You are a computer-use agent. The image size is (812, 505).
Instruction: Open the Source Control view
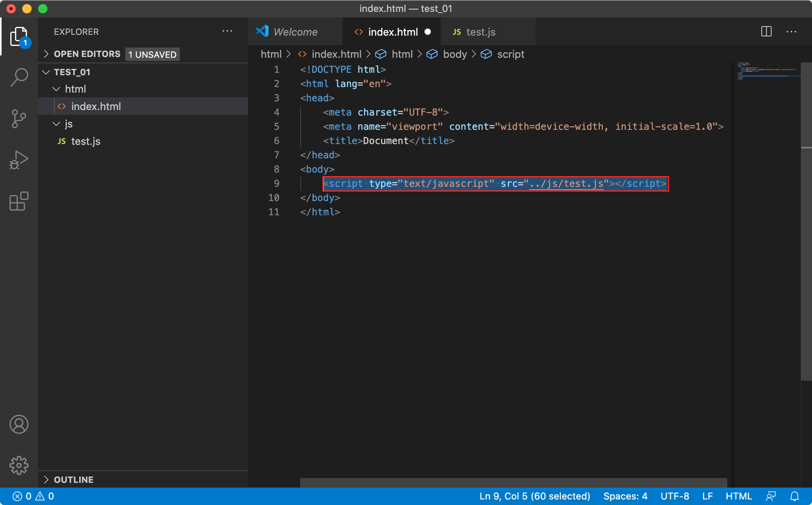click(x=19, y=118)
